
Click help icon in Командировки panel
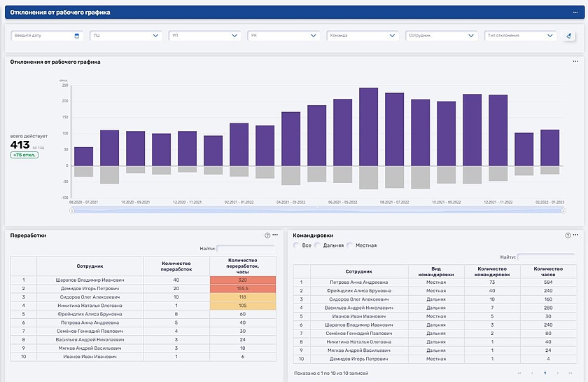[568, 236]
